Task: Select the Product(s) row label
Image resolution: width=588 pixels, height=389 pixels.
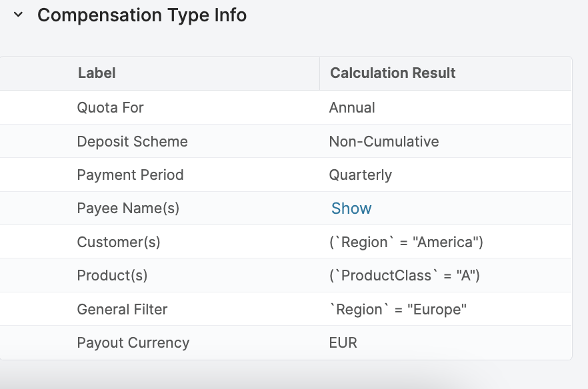Action: pyautogui.click(x=112, y=276)
